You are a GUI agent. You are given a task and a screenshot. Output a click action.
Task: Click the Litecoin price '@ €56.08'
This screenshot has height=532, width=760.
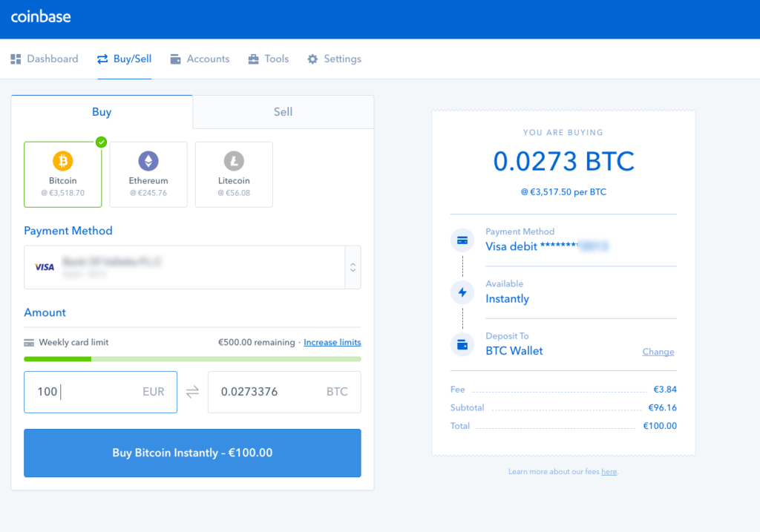(x=234, y=193)
